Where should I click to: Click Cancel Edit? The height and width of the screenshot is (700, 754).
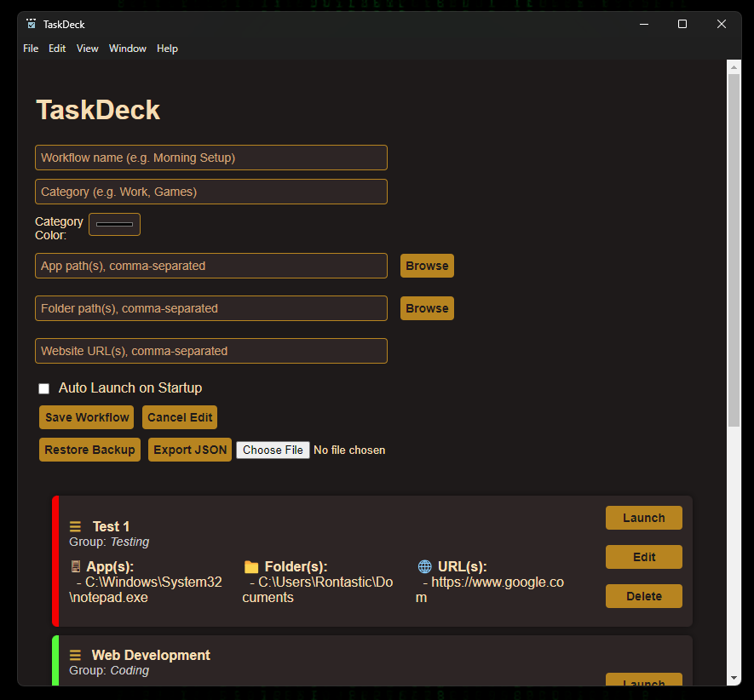coord(179,417)
